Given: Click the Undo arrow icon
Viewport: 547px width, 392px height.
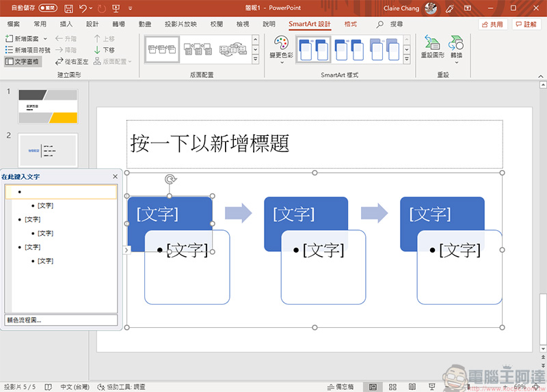Looking at the screenshot, I should tap(83, 8).
